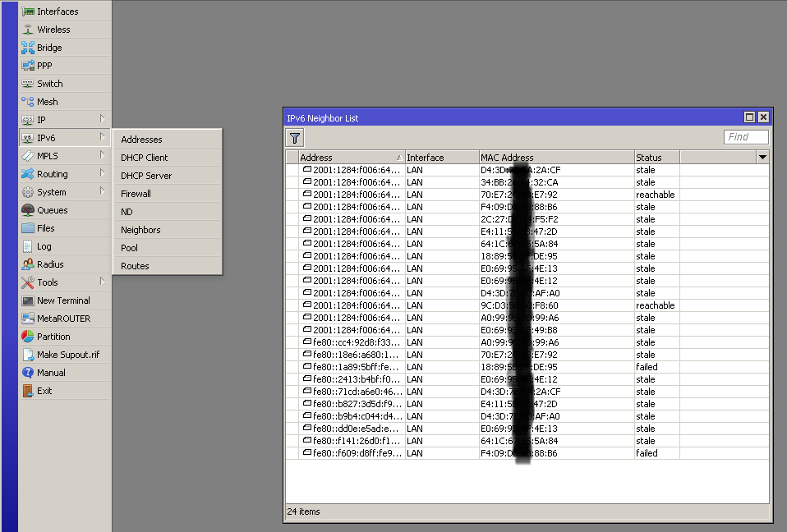
Task: Click the Find search field
Action: click(x=746, y=137)
